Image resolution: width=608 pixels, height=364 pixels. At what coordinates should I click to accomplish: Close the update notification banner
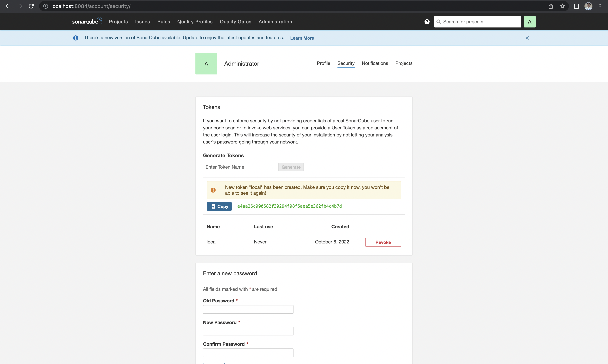[x=527, y=38]
